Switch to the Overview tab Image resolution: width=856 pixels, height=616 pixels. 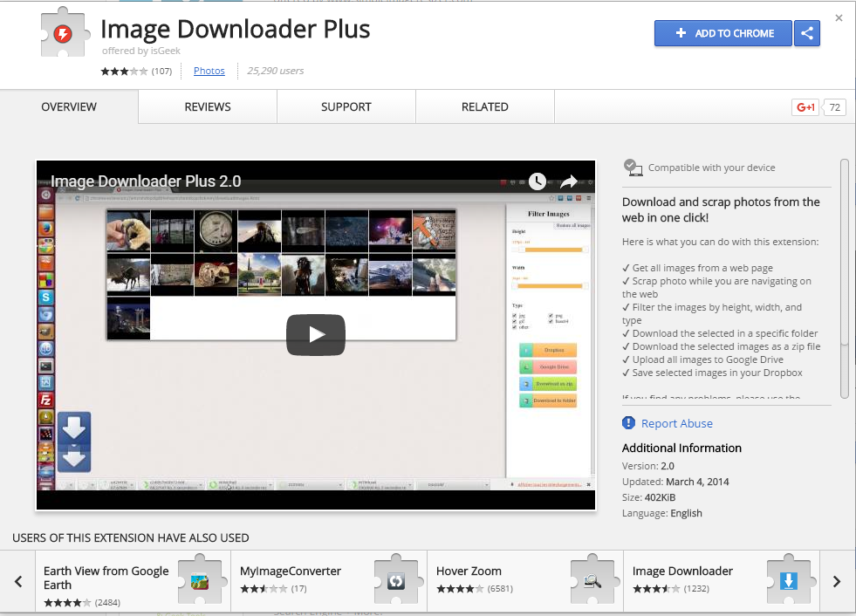(x=69, y=107)
